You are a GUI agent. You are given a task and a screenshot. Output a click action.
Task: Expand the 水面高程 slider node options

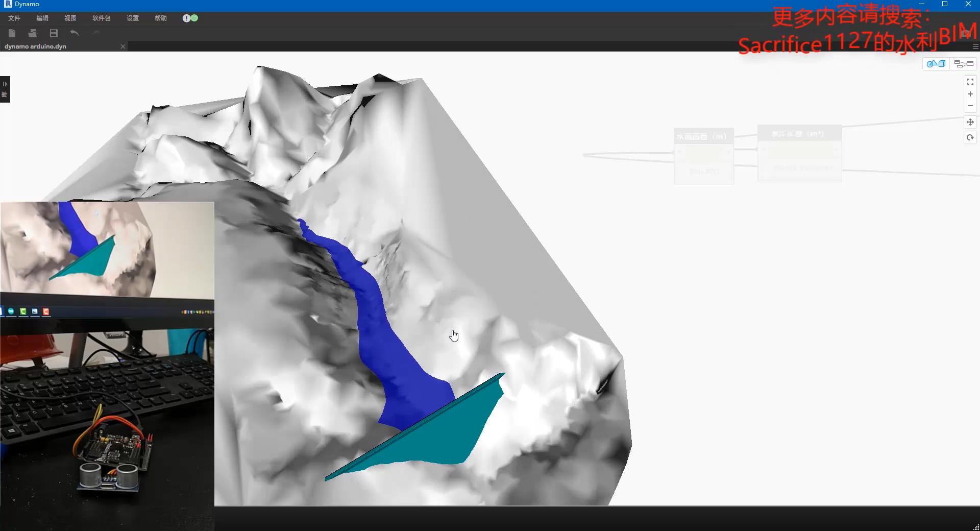coord(728,152)
